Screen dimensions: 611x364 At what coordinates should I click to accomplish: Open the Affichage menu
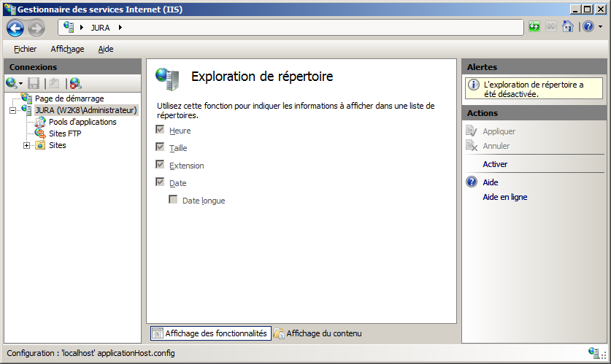coord(67,49)
